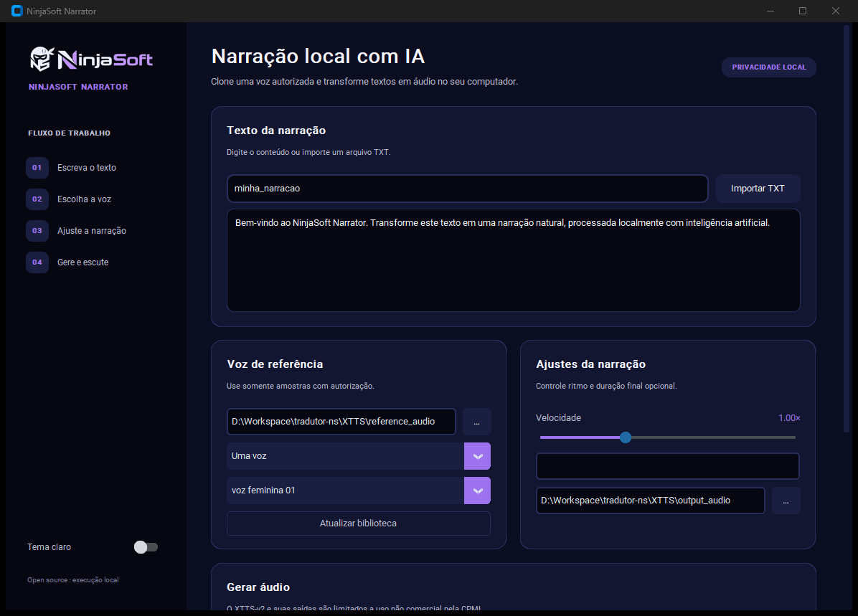Click 'Digite o conteúdo ou importe um arquivo TXT.' text
Screen dimensions: 858x616
308,152
